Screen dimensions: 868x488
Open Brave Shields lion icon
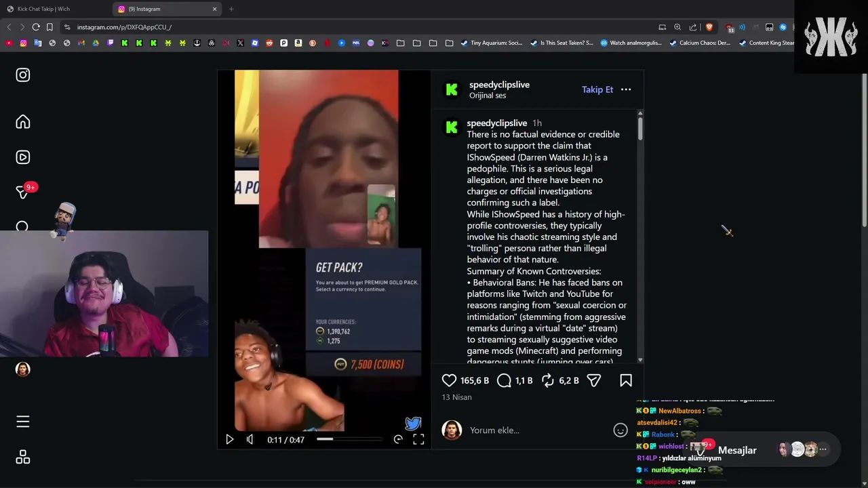click(709, 27)
